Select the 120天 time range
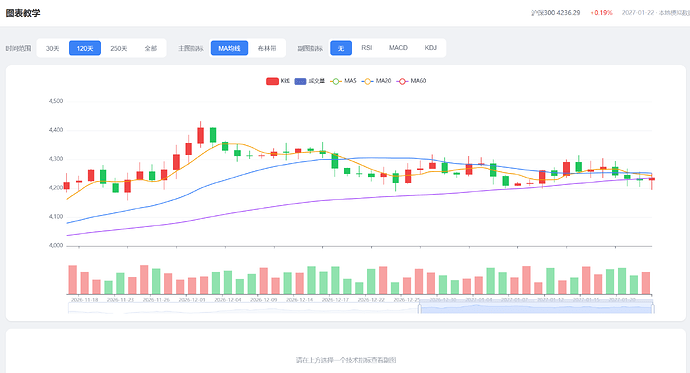Viewport: 690px width, 373px height. point(85,48)
